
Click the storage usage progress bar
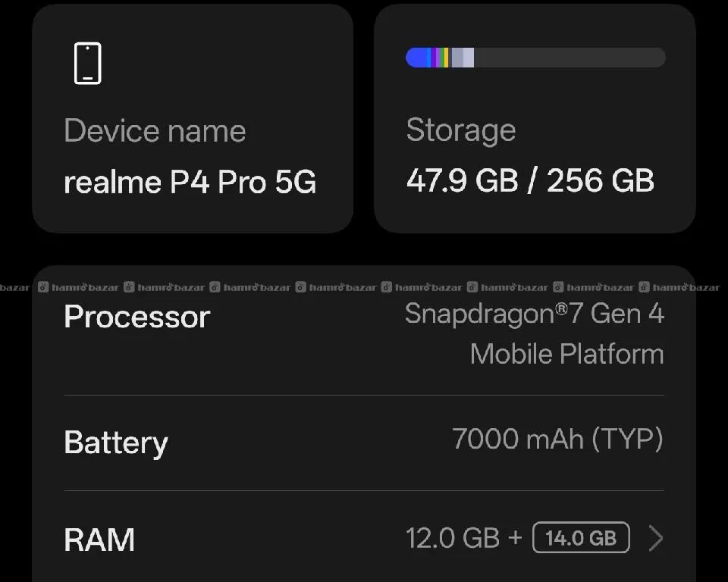tap(535, 58)
